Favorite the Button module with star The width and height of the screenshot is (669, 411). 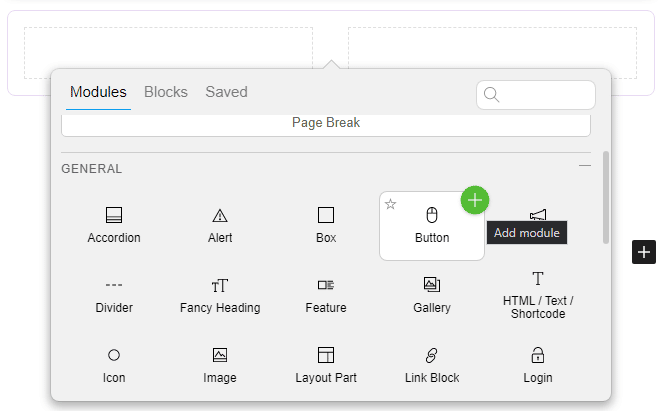click(x=391, y=204)
